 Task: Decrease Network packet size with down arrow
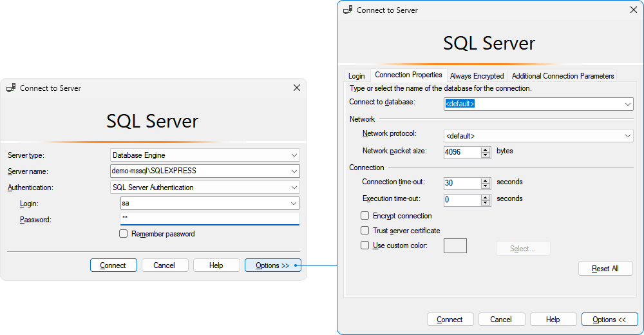(486, 155)
